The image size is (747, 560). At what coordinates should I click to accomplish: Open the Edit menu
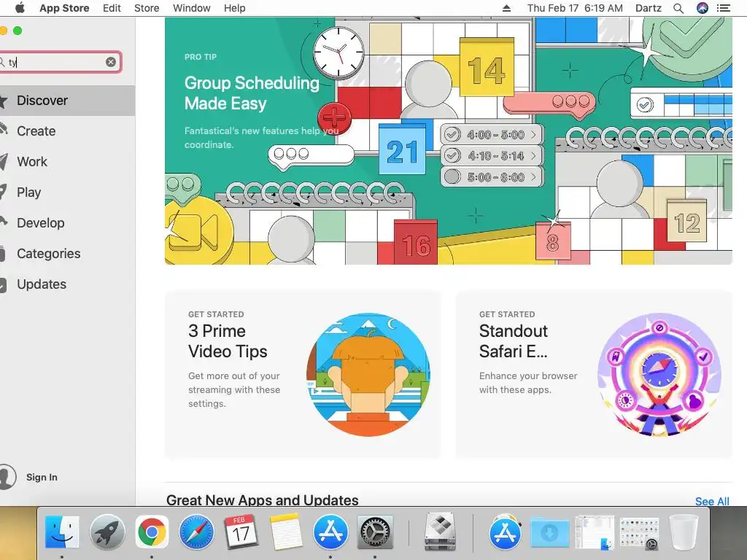112,8
